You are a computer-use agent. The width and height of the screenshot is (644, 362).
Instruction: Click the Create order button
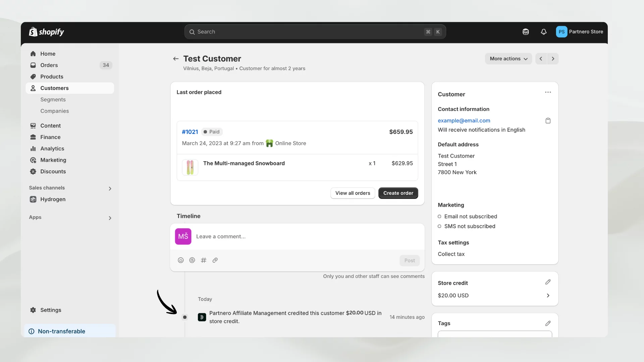[398, 193]
